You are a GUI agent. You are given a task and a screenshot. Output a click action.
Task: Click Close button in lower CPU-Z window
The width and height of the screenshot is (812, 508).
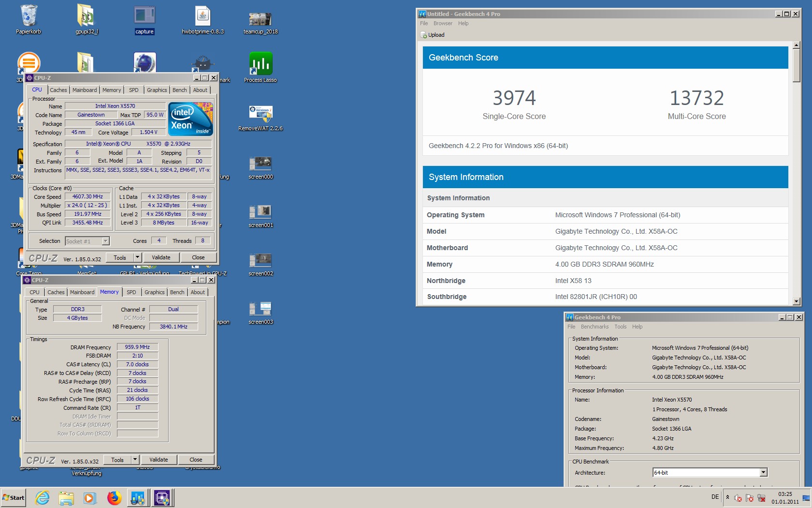[x=196, y=460]
